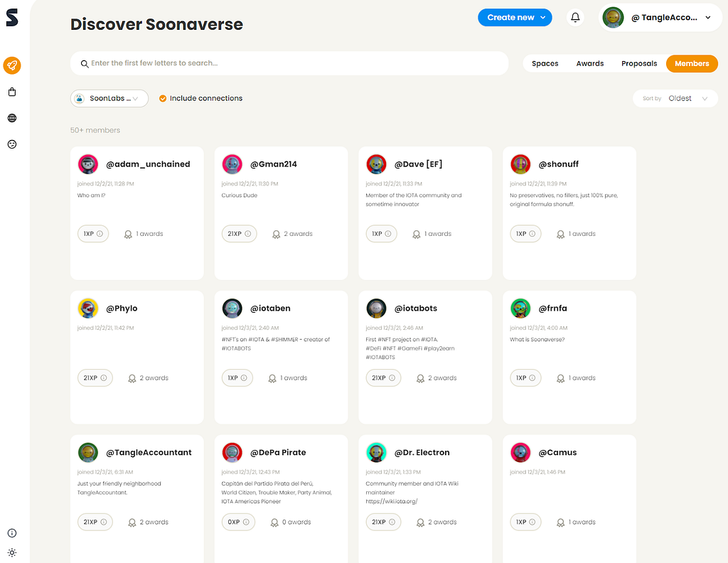The height and width of the screenshot is (563, 728).
Task: Click awards ribbon icon on Gman214 card
Action: tap(277, 235)
